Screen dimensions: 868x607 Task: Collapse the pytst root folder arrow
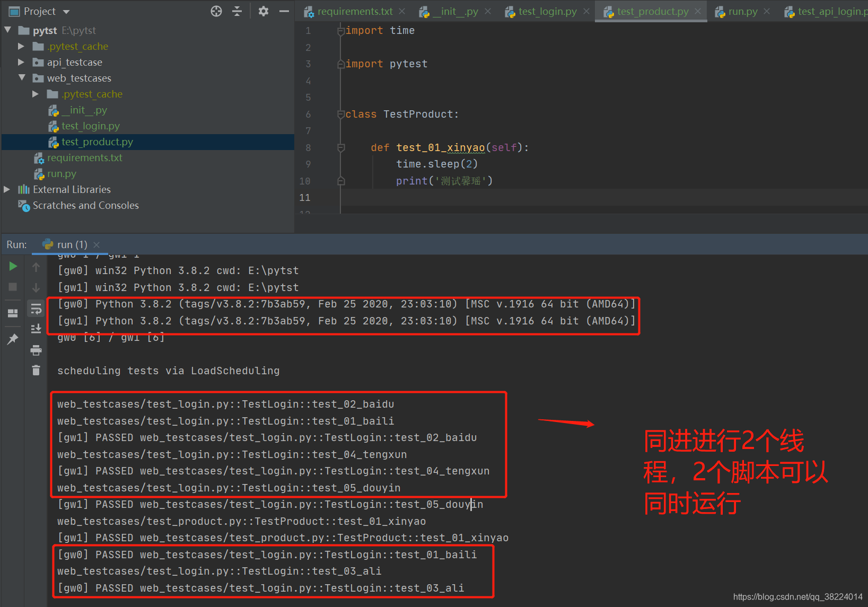8,30
